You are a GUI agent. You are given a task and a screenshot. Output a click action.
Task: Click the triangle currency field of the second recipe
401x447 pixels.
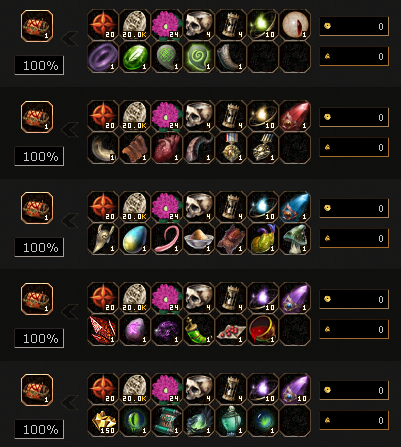coord(354,147)
